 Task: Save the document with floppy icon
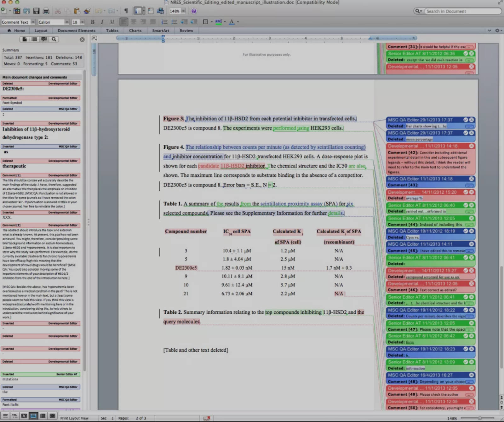coord(36,11)
